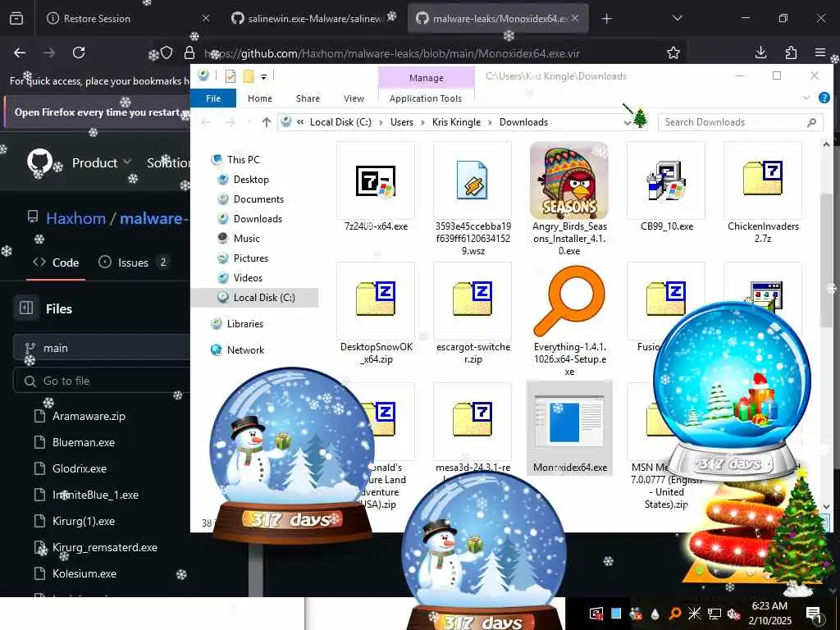The width and height of the screenshot is (840, 630).
Task: Open the GitHub Code tab
Action: coord(56,262)
